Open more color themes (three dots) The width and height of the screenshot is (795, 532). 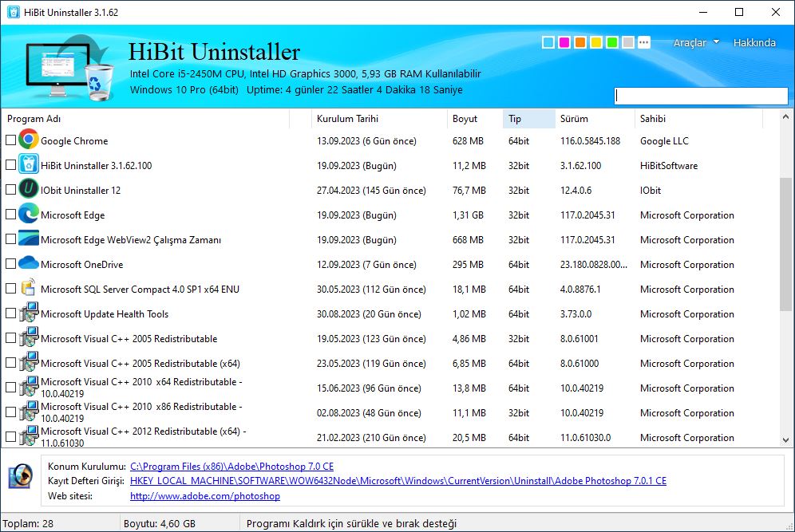(x=644, y=42)
